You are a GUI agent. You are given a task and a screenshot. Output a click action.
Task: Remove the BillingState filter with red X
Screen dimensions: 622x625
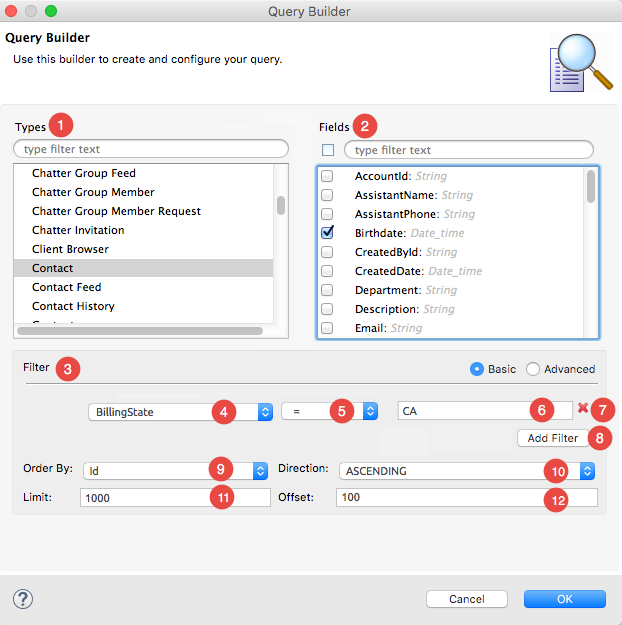coord(583,408)
